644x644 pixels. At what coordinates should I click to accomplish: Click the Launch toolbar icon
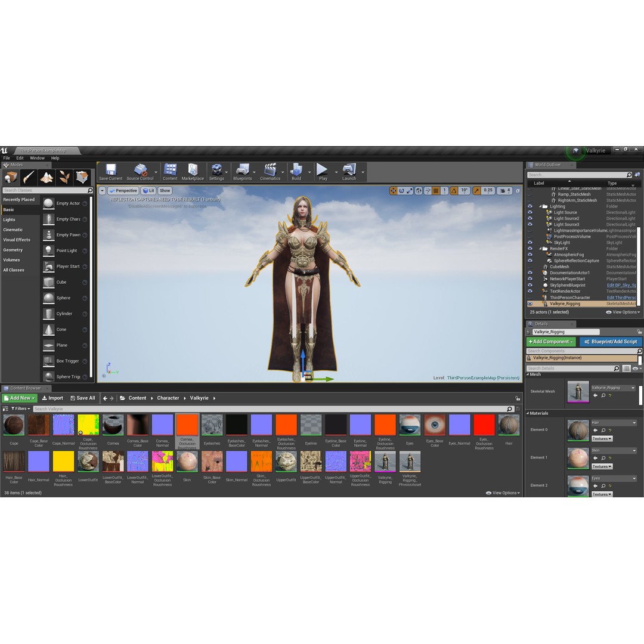click(x=349, y=172)
